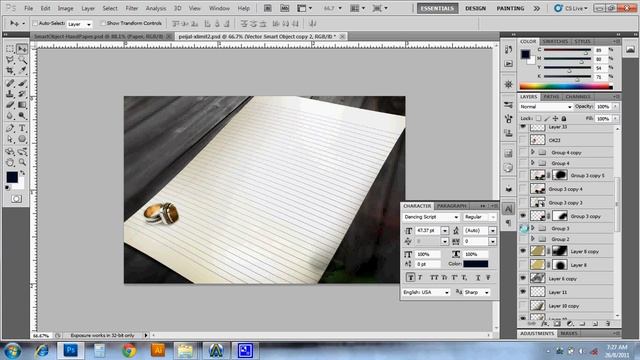The width and height of the screenshot is (640, 360).
Task: Switch to the Paths tab
Action: 551,97
